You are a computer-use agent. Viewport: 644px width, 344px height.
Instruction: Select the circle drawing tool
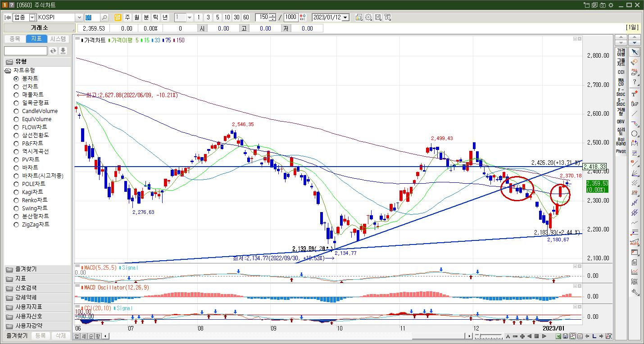click(x=635, y=134)
